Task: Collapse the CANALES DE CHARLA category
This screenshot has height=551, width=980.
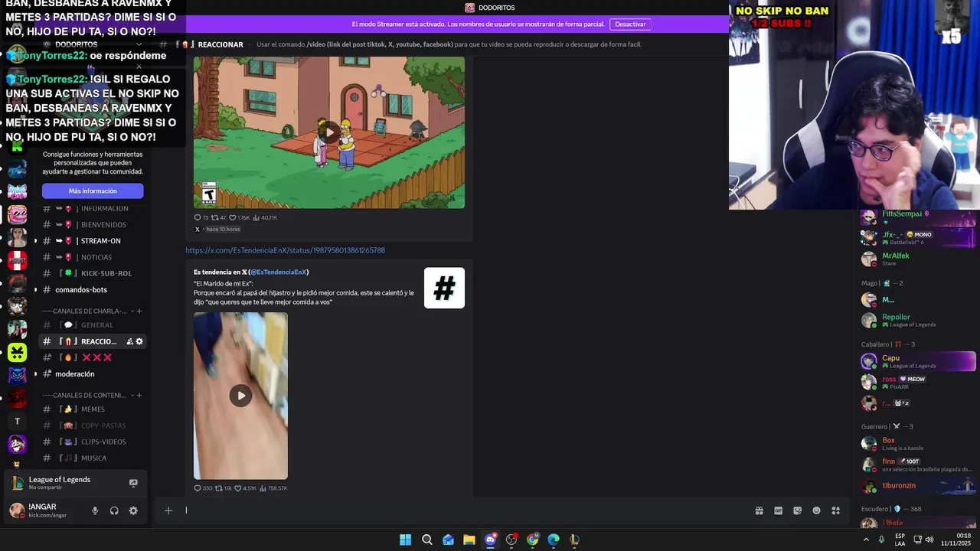Action: pyautogui.click(x=84, y=311)
